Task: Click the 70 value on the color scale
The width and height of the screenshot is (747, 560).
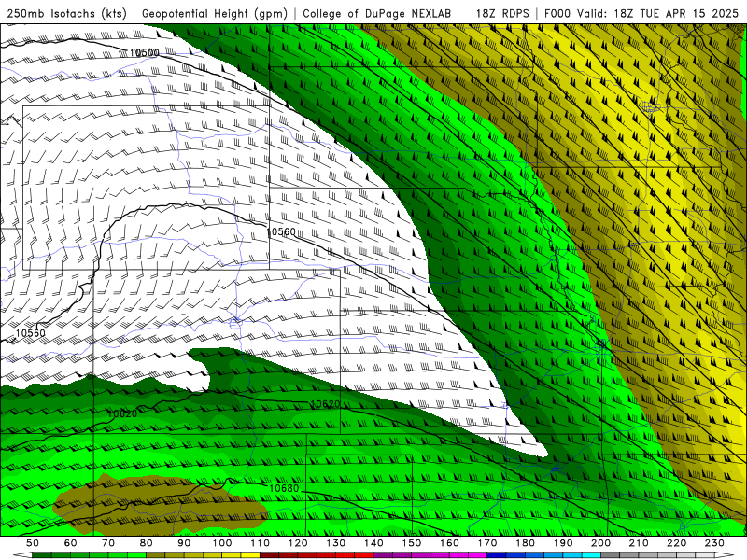Action: [x=108, y=543]
